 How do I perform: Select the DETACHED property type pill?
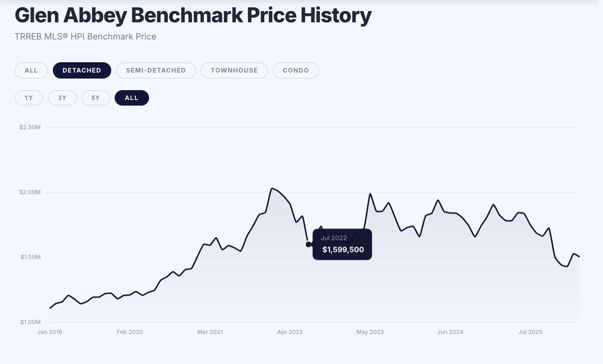82,70
